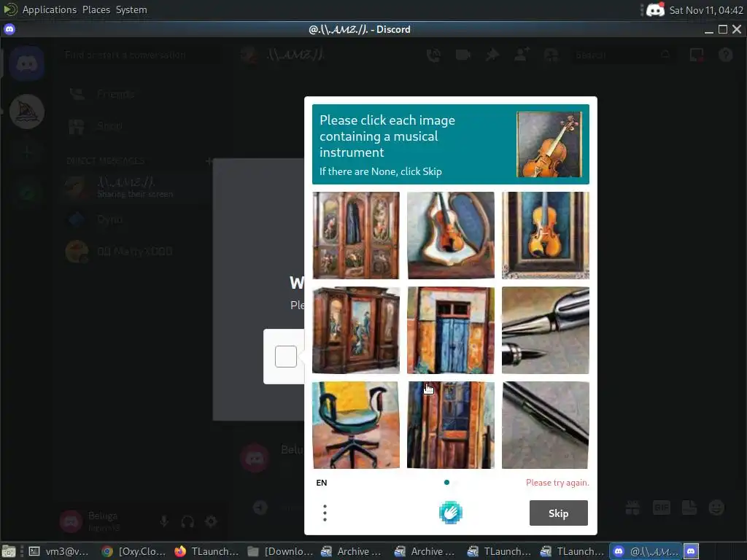Screen dimensions: 747x560
Task: Click Discord tray icon with notification
Action: (656, 9)
